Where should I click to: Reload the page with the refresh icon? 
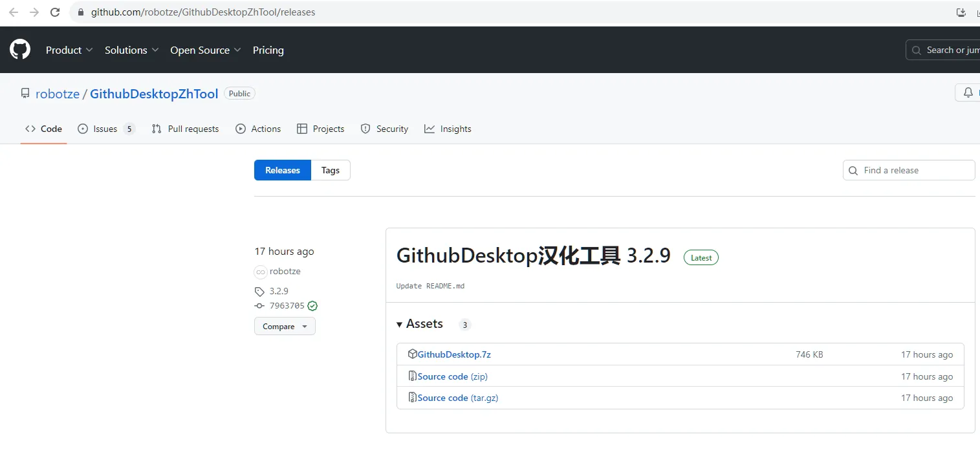coord(56,12)
